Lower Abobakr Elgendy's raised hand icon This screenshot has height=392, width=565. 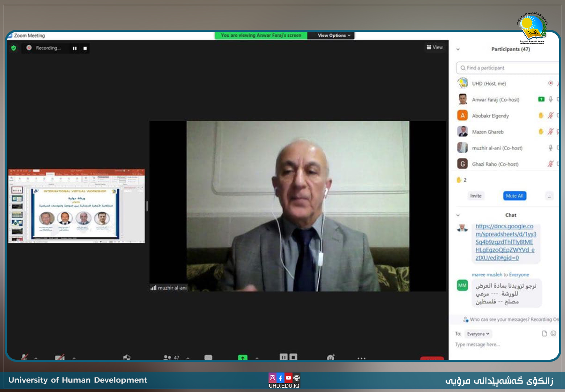(x=541, y=115)
